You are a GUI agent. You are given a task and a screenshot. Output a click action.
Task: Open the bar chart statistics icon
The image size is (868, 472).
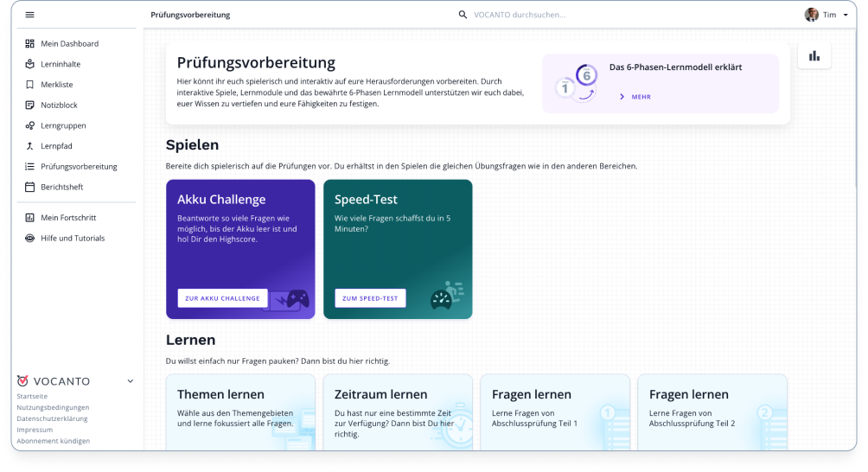[x=814, y=56]
